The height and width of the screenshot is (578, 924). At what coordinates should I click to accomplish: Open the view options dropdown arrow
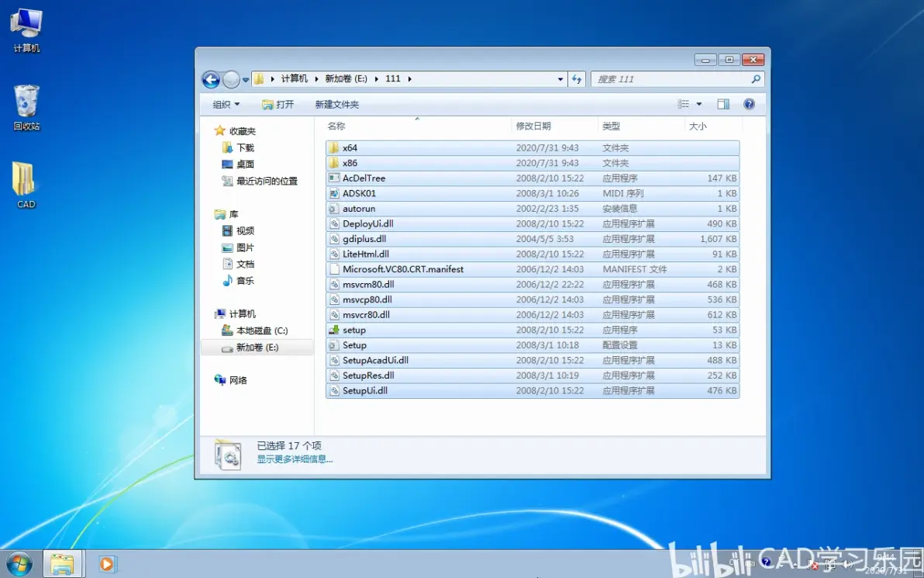pos(699,105)
